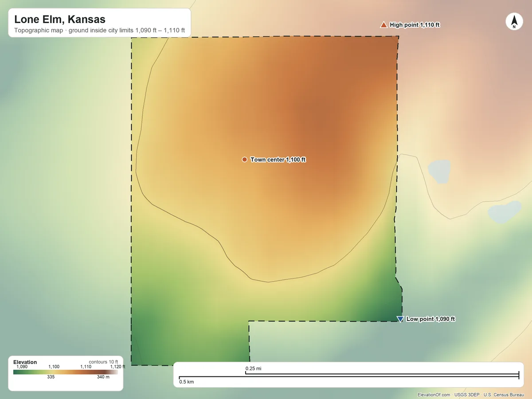This screenshot has height=399, width=532.
Task: Click the scale bar line
Action: tap(349, 376)
